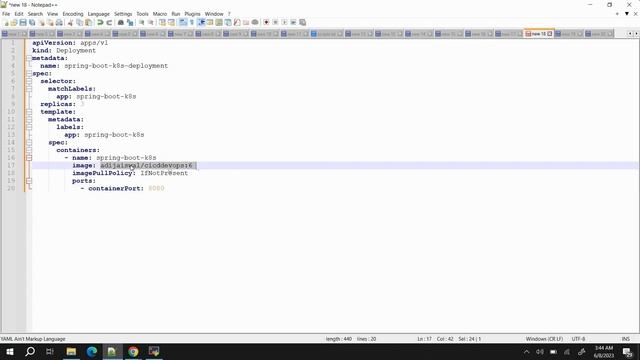Create a new document with toolbar New icon
The width and height of the screenshot is (640, 360).
(6, 22)
